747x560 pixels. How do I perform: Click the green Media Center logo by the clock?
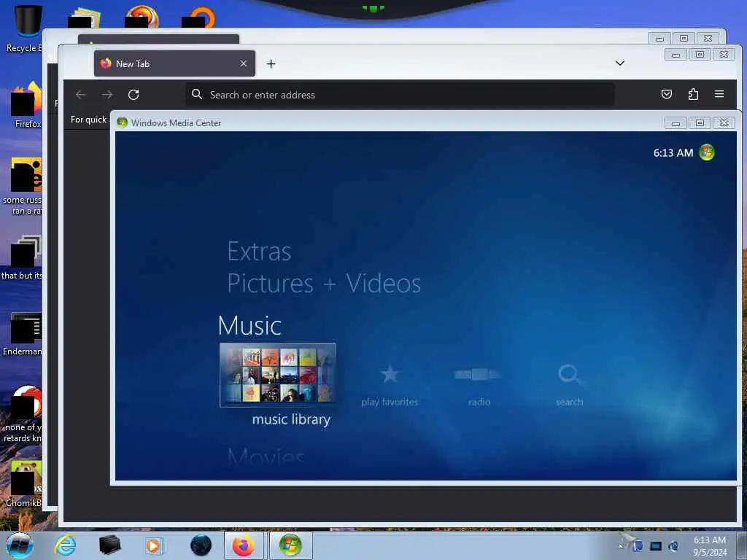click(x=706, y=152)
